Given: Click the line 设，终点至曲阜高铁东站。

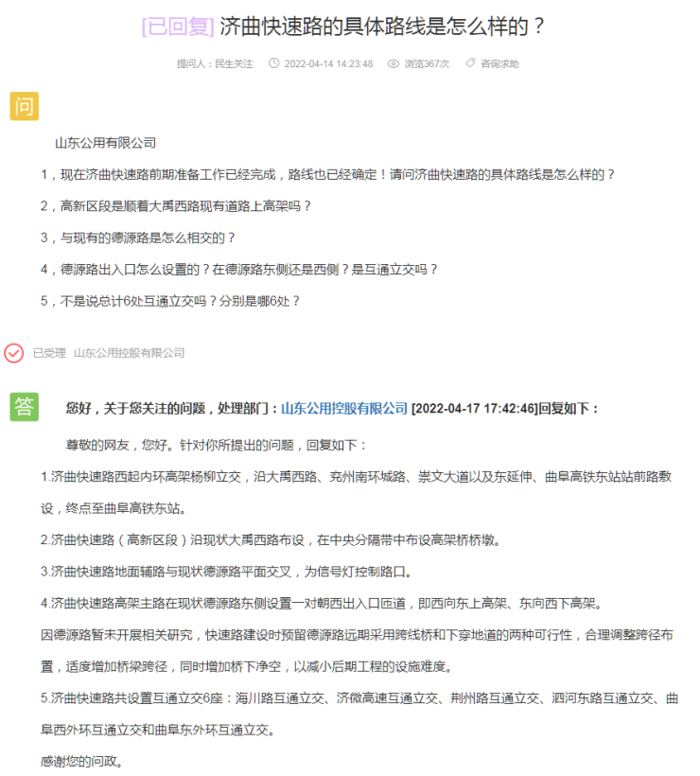Looking at the screenshot, I should click(x=114, y=509).
